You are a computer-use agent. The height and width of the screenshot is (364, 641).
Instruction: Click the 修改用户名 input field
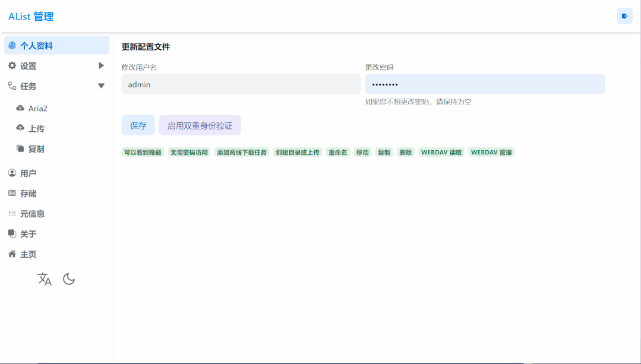(x=241, y=84)
